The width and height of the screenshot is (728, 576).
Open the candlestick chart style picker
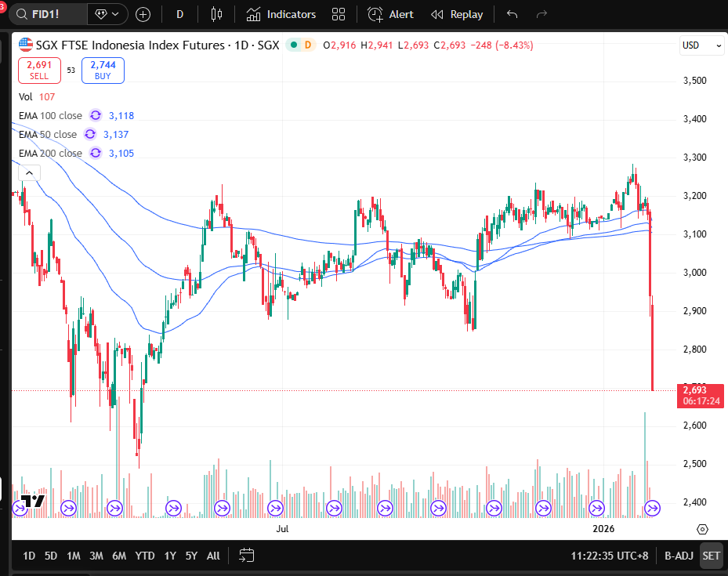[x=217, y=14]
